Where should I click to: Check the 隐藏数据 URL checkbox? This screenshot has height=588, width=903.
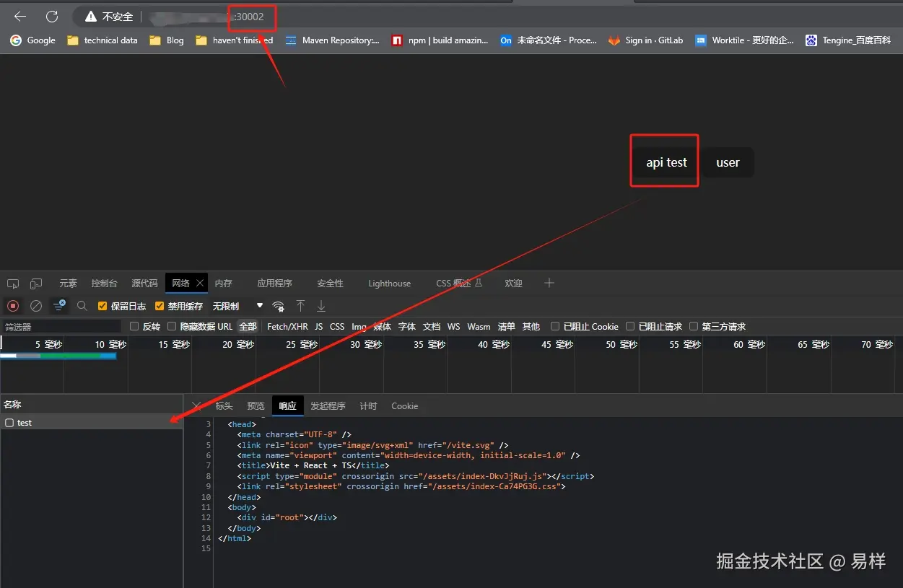172,327
